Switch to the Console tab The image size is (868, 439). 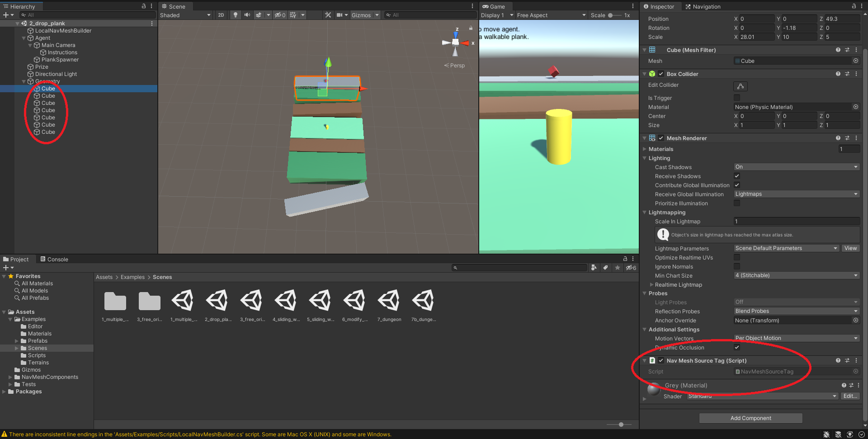coord(54,259)
